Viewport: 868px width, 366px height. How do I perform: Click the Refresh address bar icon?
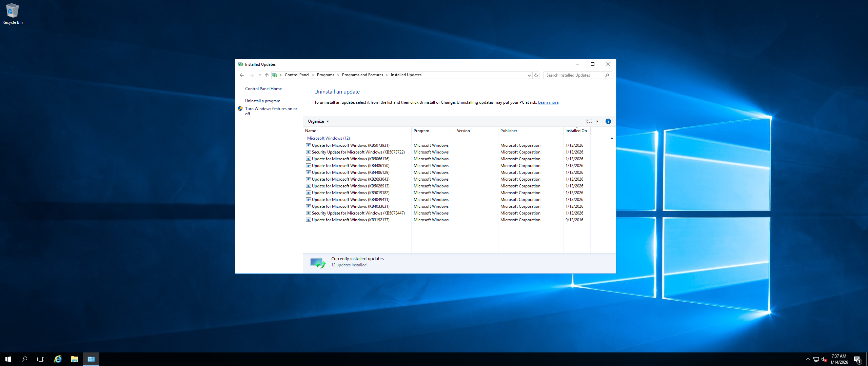(536, 75)
